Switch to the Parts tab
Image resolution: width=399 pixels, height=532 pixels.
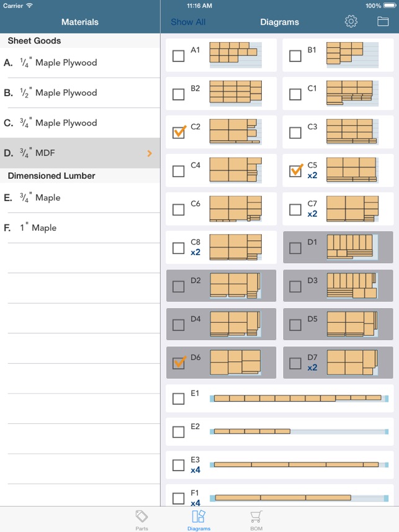coord(141,520)
